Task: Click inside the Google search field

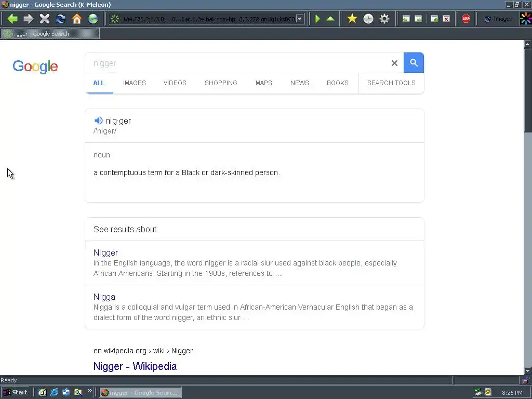Action: pyautogui.click(x=237, y=63)
